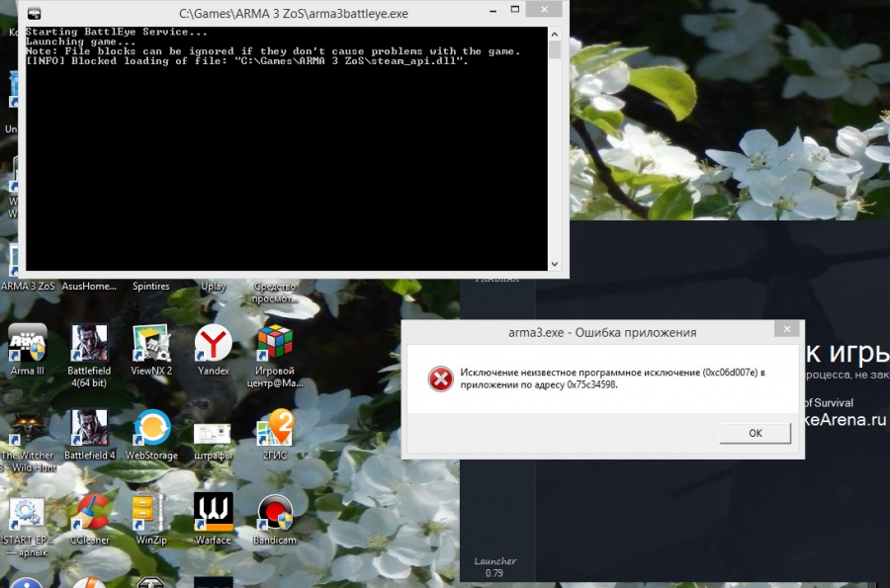Screen dimensions: 890x588
Task: Maximize the arma3battleye.exe console window
Action: [x=515, y=10]
